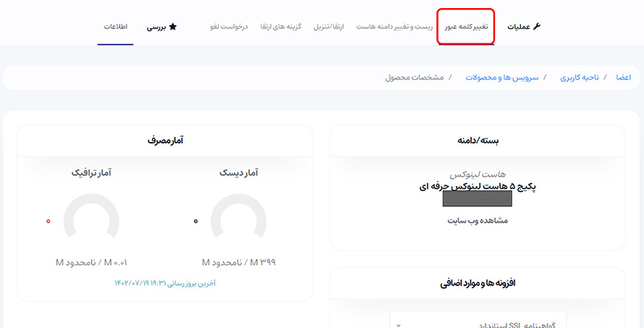644x328 pixels.
Task: Click the star icon beside بررسی
Action: tap(172, 27)
